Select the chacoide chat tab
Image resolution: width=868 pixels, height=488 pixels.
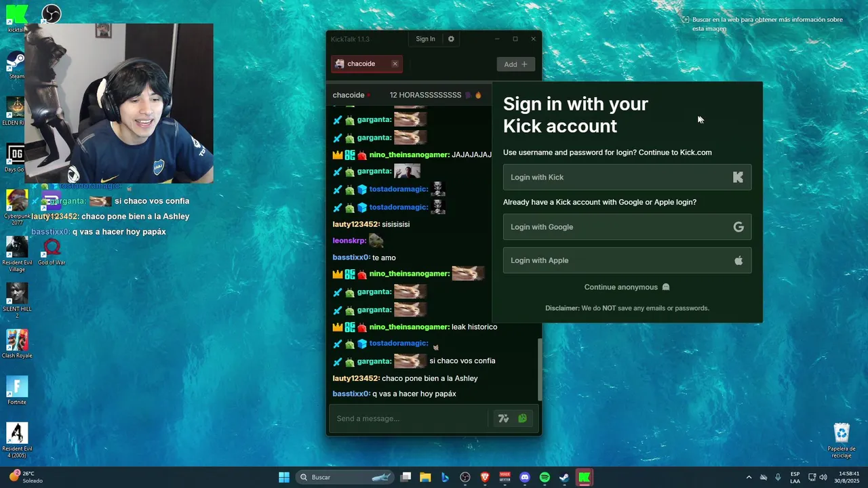(x=366, y=64)
